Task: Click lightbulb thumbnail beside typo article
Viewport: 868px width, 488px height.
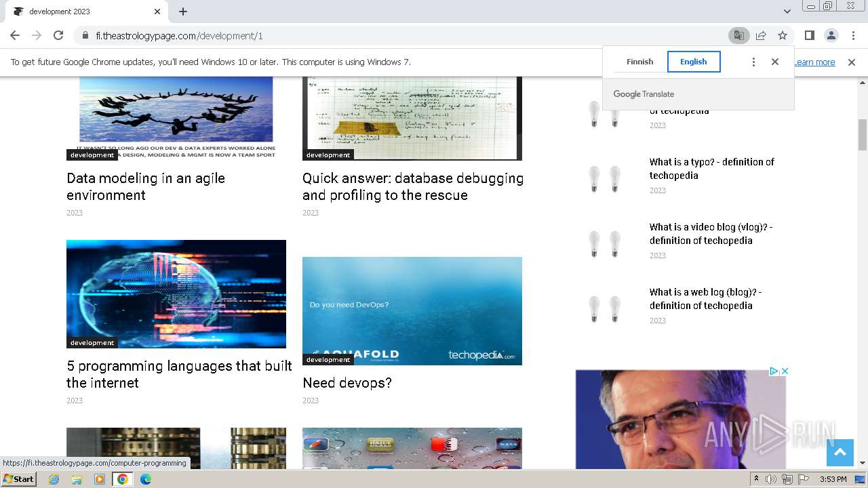Action: (605, 179)
